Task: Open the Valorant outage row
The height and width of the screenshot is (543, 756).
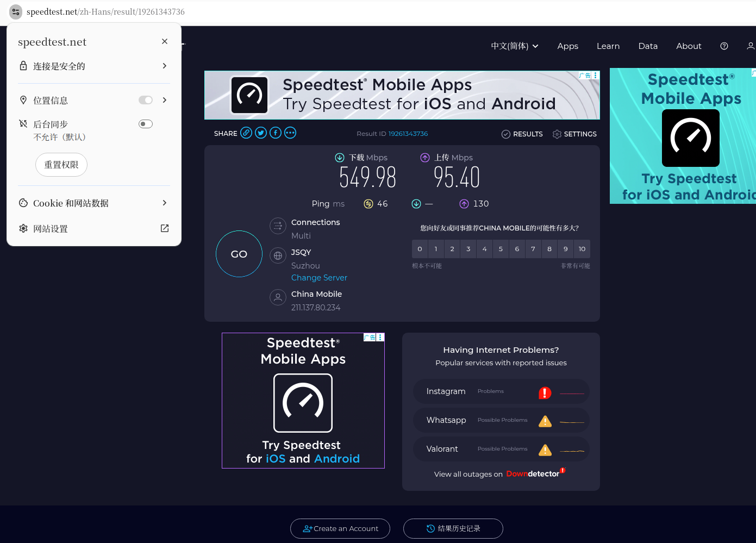Action: [501, 449]
